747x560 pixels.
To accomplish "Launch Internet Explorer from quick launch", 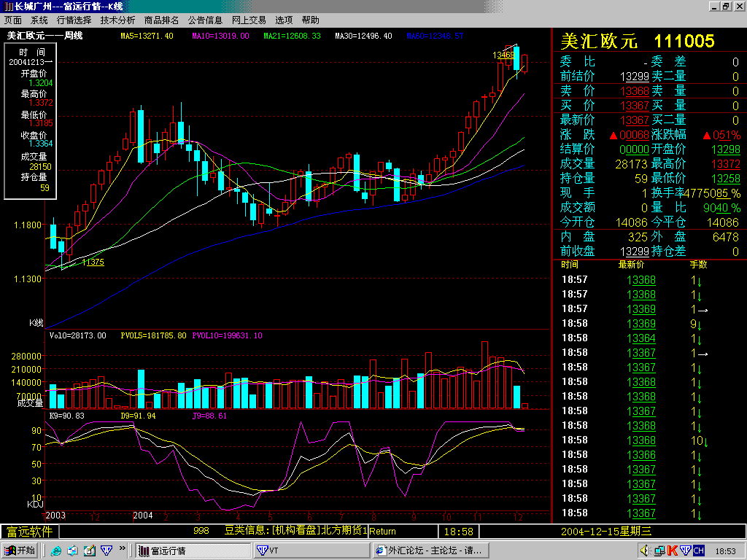I will 56,551.
